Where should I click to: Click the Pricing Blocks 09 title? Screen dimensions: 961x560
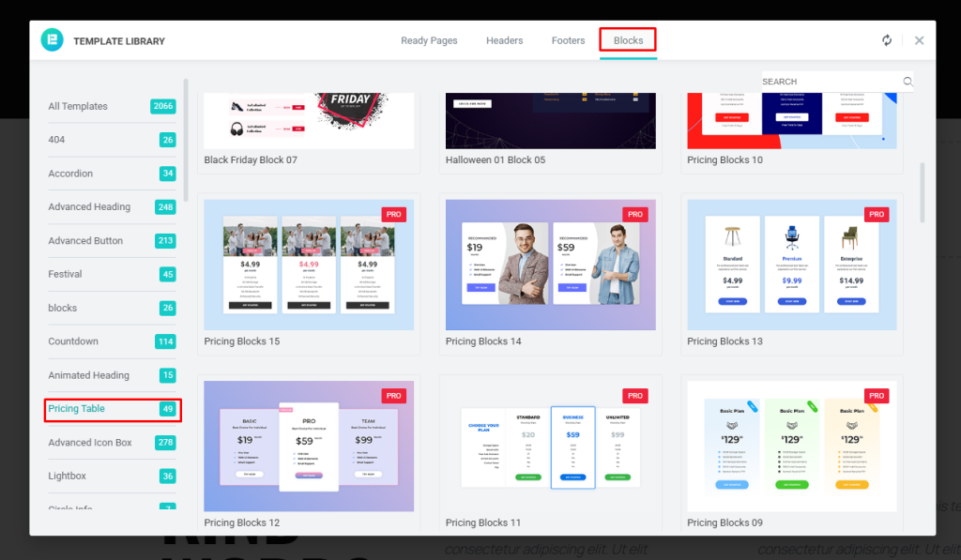(725, 522)
